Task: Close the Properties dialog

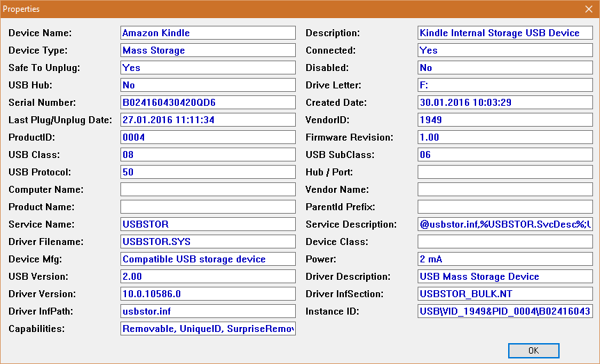Action: tap(589, 9)
